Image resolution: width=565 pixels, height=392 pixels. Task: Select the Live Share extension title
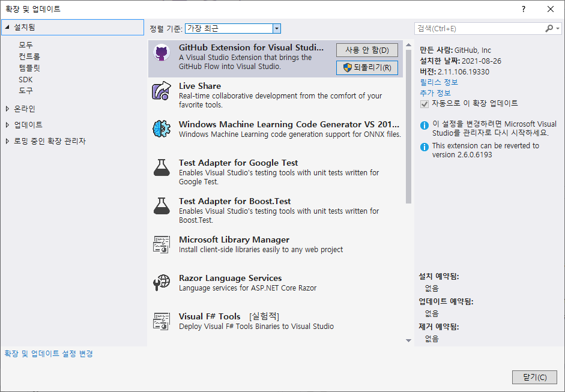coord(199,86)
